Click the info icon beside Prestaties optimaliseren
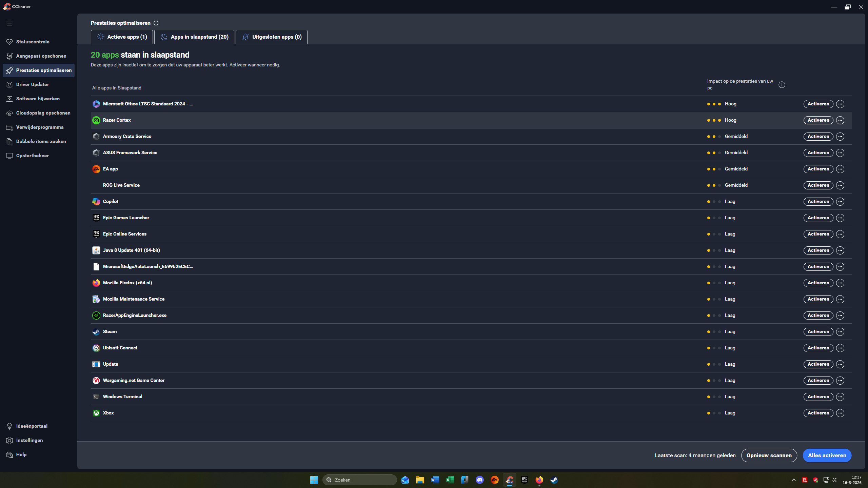The image size is (868, 488). [x=156, y=23]
